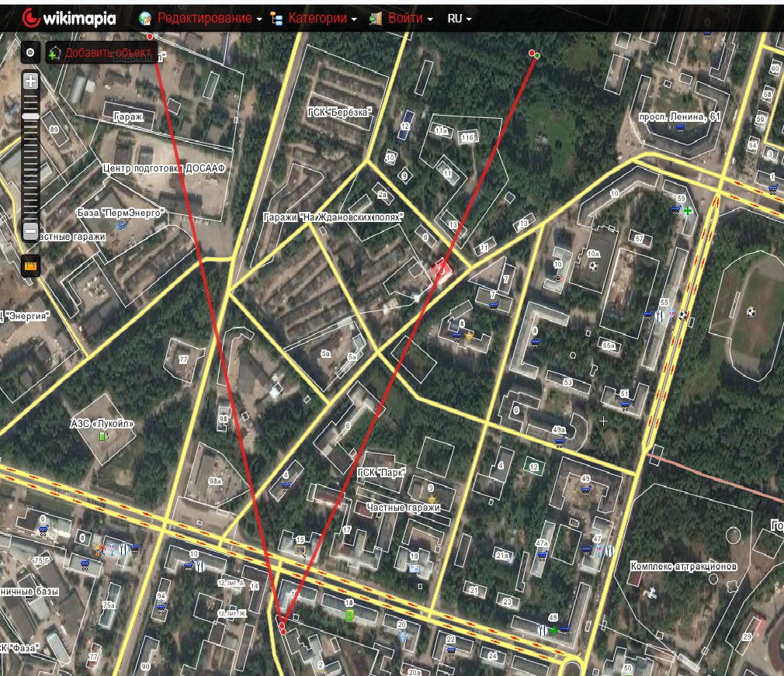
Task: Click the green pharmacy cross near building 59
Action: tap(688, 210)
